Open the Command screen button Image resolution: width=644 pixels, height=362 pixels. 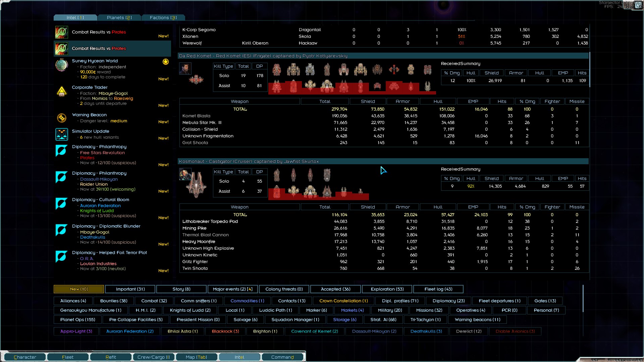pos(282,357)
